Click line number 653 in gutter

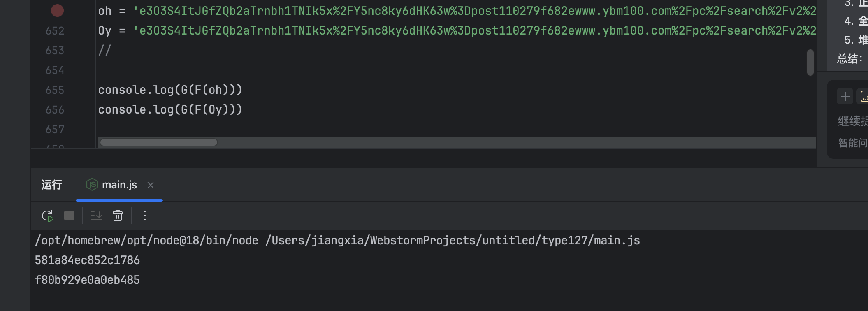point(55,51)
